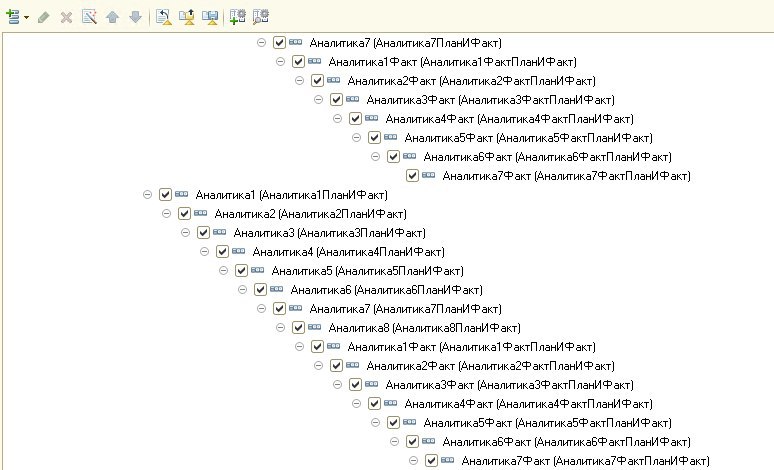This screenshot has width=774, height=470.
Task: Click the grouping icon of Аналитика5 (Аналитика5ПланИФакт) row
Action: pos(258,270)
